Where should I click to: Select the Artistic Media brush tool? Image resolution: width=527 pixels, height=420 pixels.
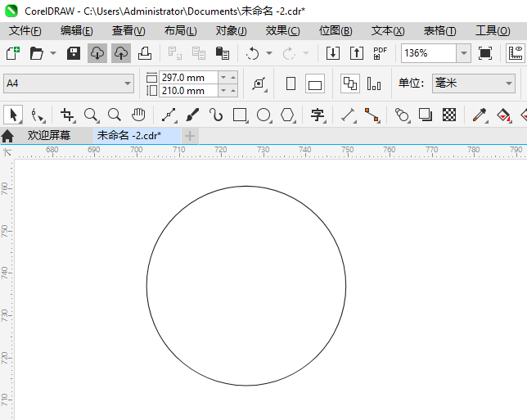pyautogui.click(x=192, y=115)
